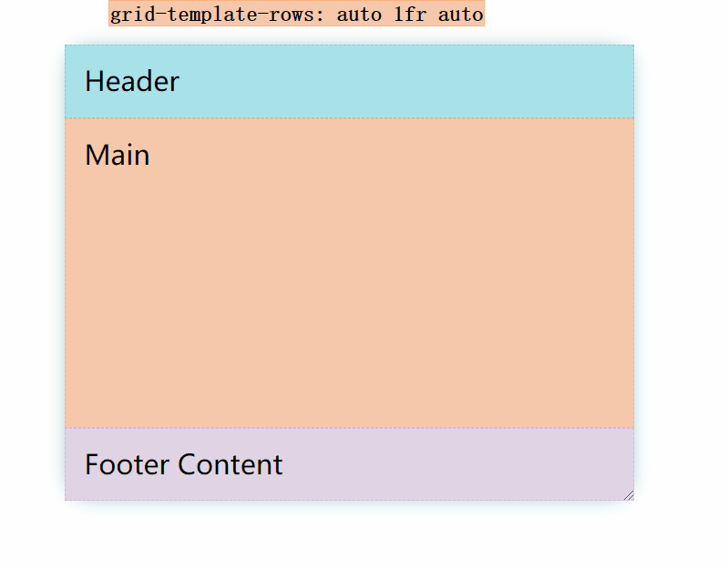Screen dimensions: 728x569
Task: Click the 'Header' text
Action: coord(132,82)
